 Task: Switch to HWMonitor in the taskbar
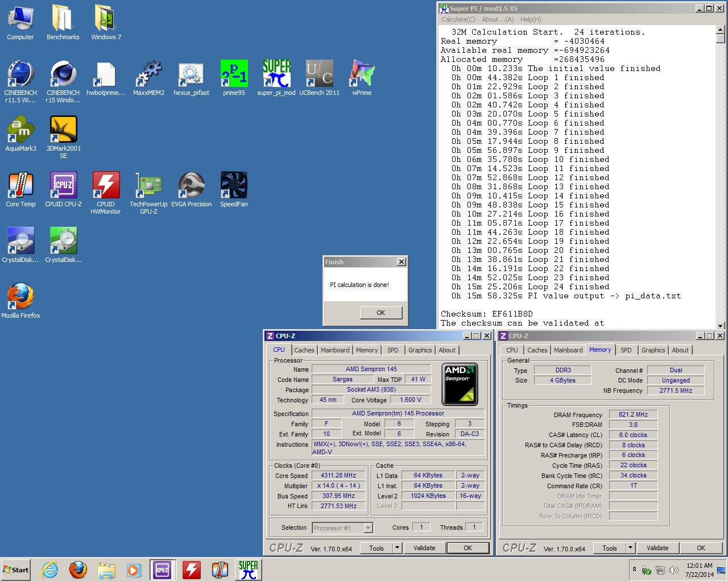click(192, 569)
